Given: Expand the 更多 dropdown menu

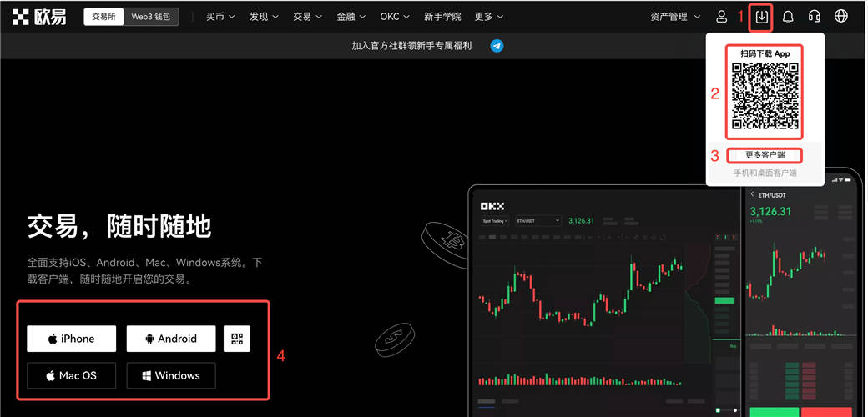Looking at the screenshot, I should 488,17.
